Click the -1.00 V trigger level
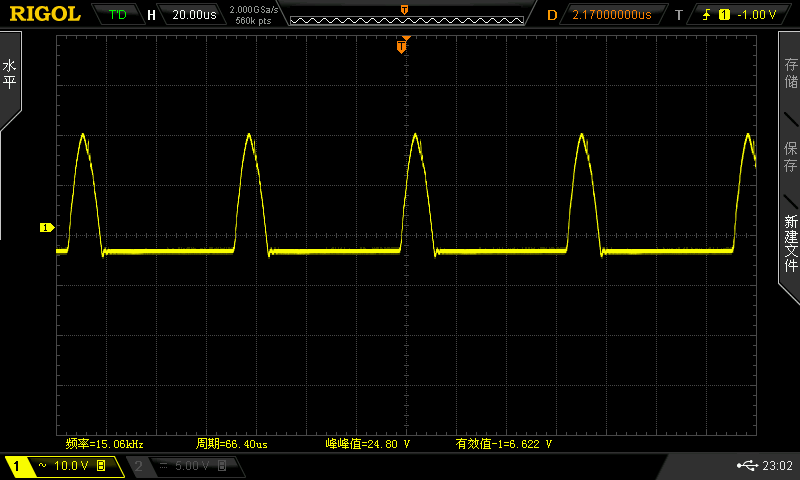Viewport: 800px width, 480px height. [757, 15]
